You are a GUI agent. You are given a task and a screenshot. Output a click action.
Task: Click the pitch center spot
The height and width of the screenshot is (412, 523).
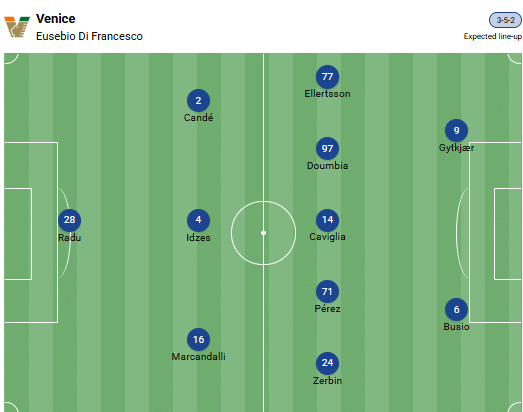pyautogui.click(x=264, y=233)
